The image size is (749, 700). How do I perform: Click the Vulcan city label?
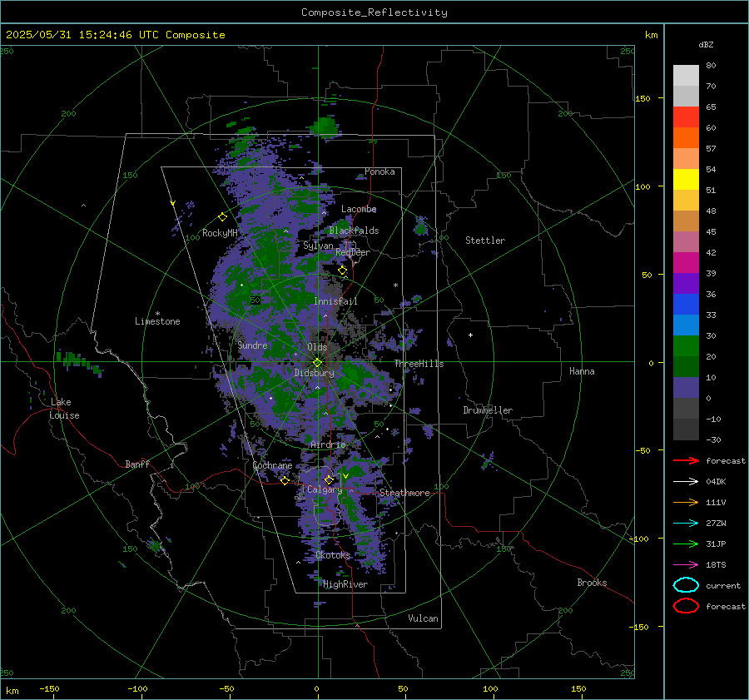click(x=423, y=618)
